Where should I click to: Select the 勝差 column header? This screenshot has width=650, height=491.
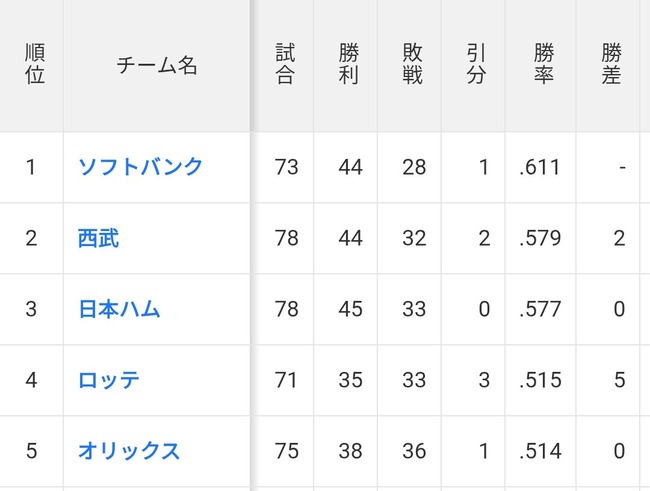[x=611, y=64]
